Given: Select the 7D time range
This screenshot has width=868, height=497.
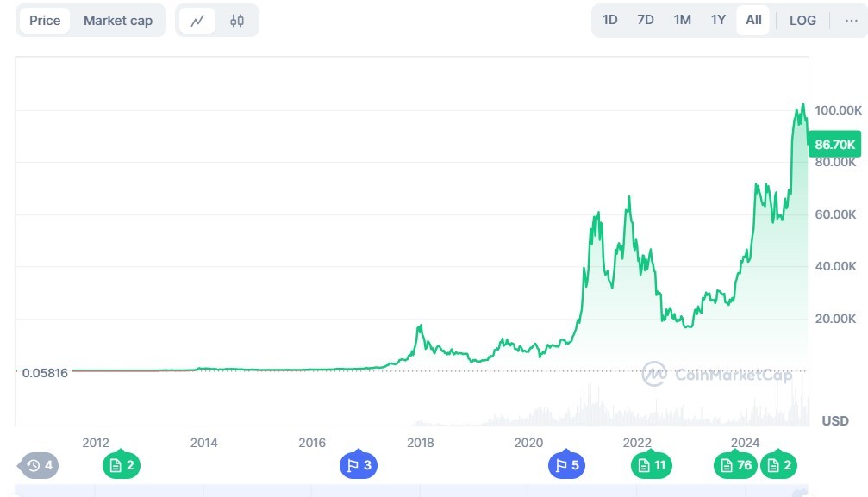Looking at the screenshot, I should (x=646, y=20).
